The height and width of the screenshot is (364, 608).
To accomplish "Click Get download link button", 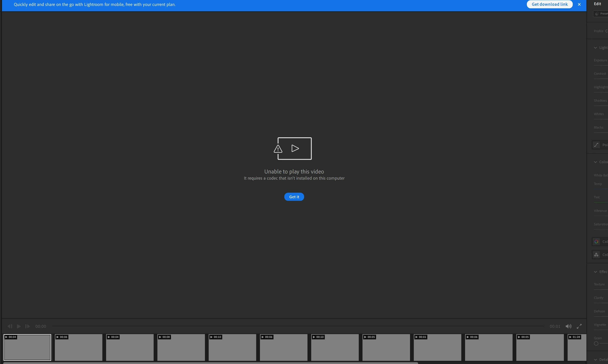I will [549, 4].
